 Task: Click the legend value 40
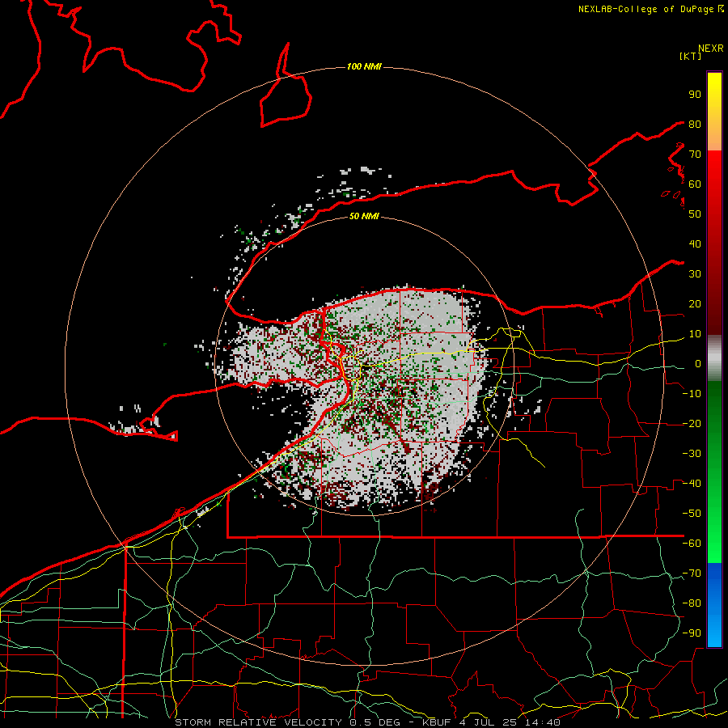point(695,243)
